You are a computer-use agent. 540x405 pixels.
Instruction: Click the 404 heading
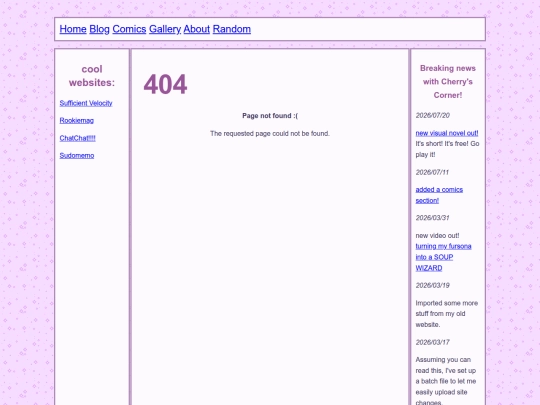[165, 84]
